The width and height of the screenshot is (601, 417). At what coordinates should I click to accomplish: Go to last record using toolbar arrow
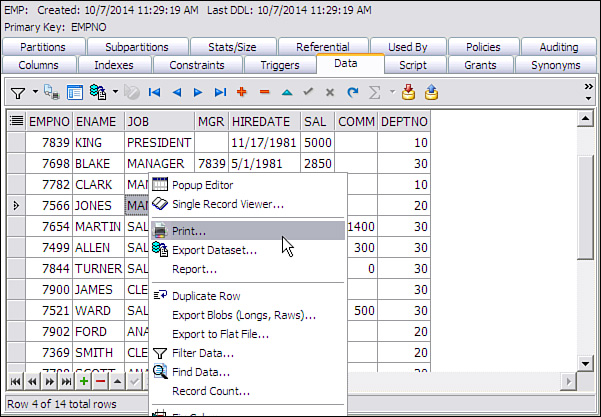click(220, 92)
